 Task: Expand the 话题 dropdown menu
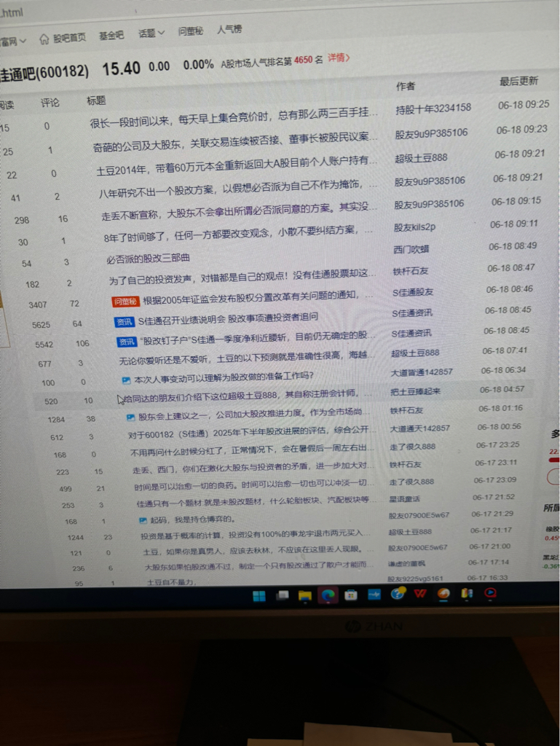pos(151,33)
